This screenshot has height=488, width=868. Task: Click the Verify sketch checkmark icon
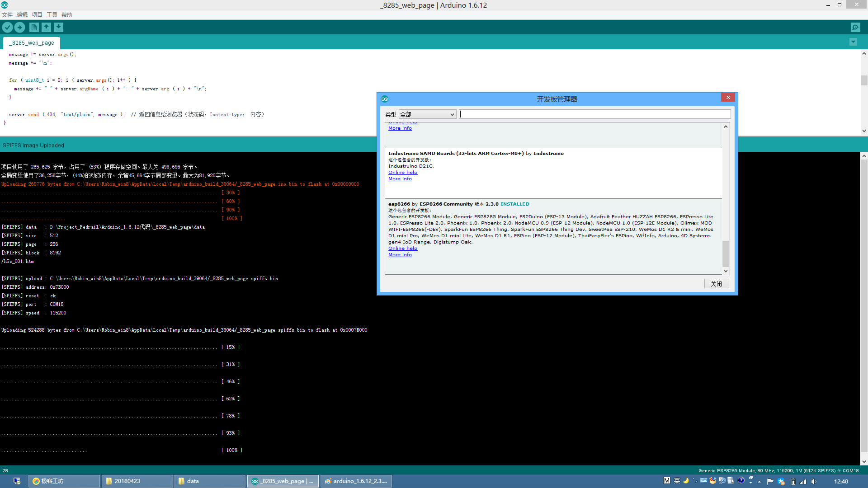pyautogui.click(x=7, y=27)
